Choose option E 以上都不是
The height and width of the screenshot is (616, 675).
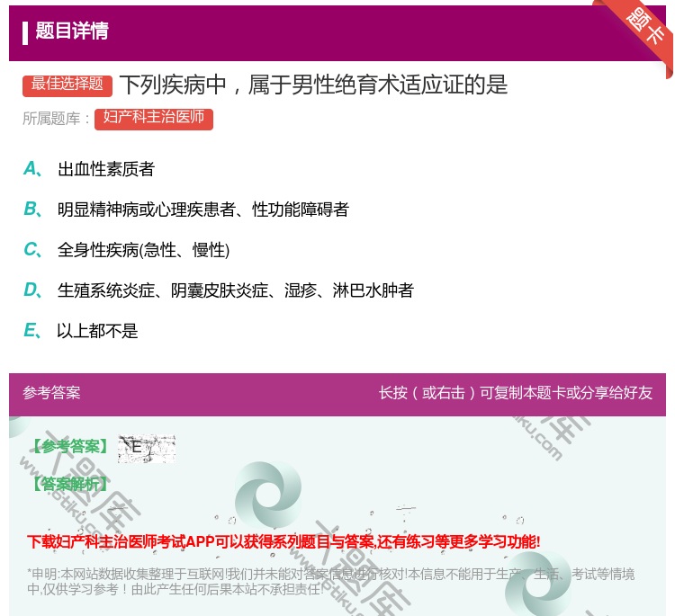point(80,331)
